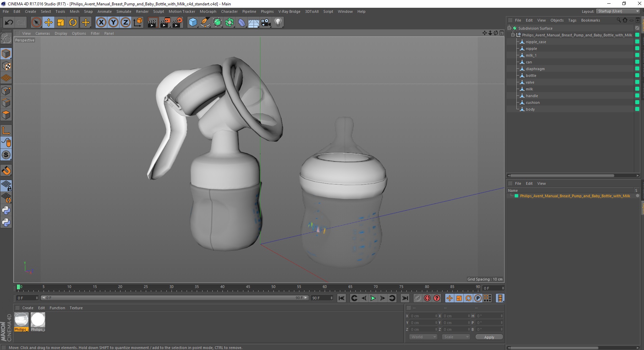Select first Philips material thumbnail
Screen dimensions: 644x350
click(21, 322)
